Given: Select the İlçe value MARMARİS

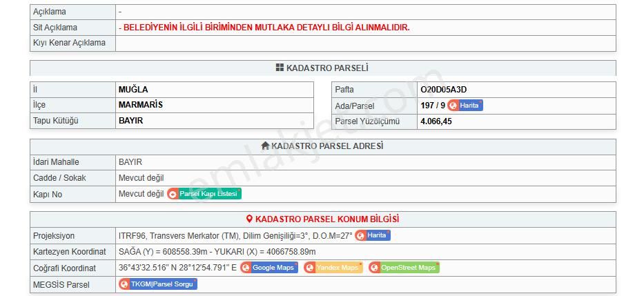Looking at the screenshot, I should click(x=141, y=105).
